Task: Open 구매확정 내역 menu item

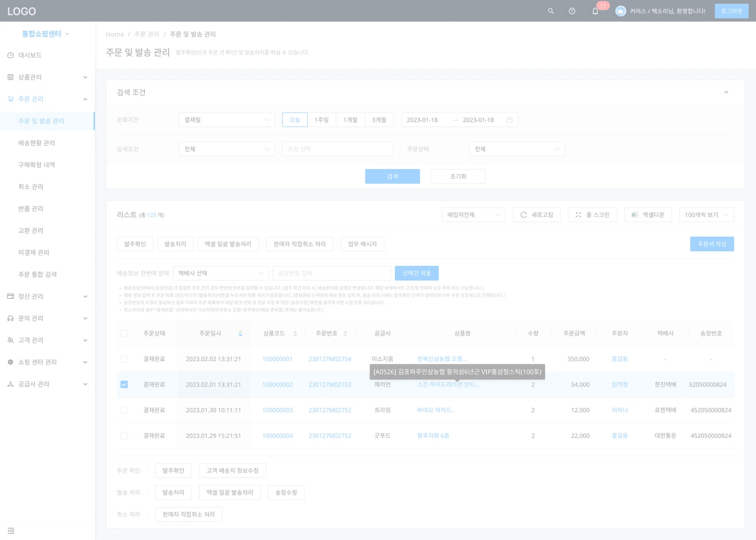Action: (48, 165)
